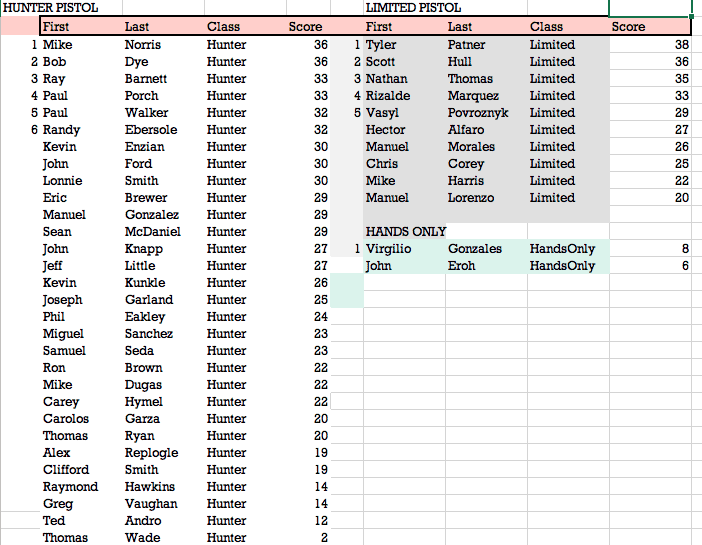The width and height of the screenshot is (702, 545).
Task: Click the Eroh last name cell
Action: 486,266
